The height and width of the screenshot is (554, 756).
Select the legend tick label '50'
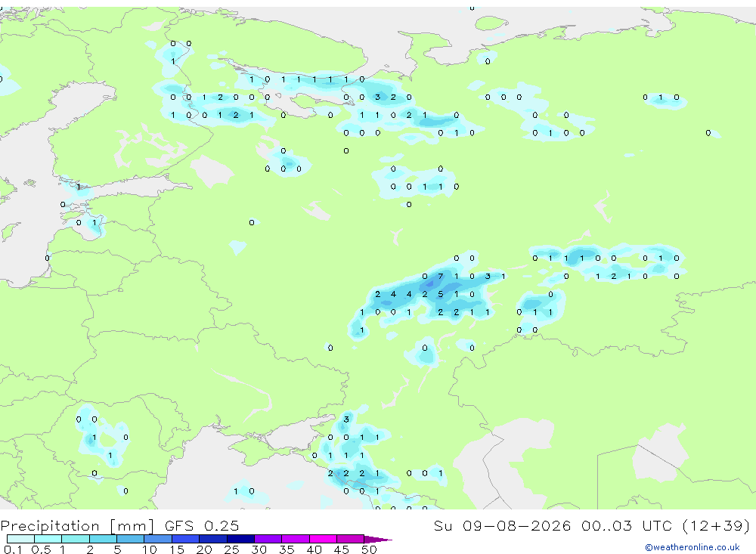coord(369,549)
